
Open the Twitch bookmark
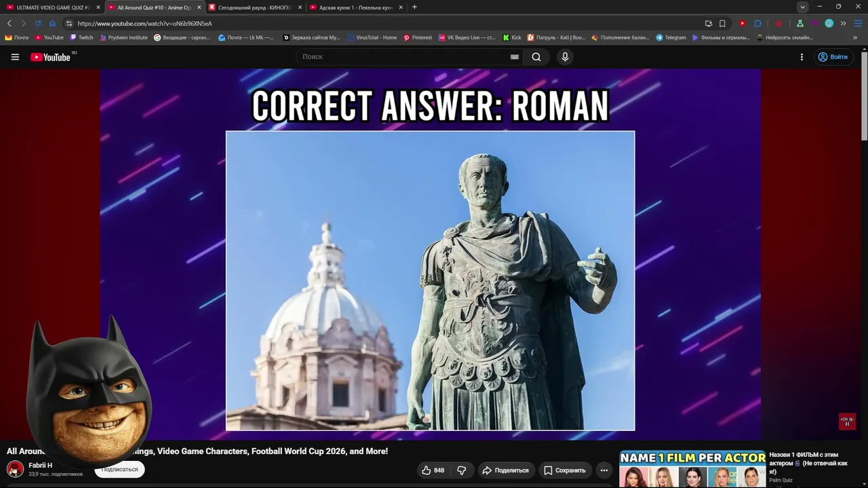(x=81, y=37)
